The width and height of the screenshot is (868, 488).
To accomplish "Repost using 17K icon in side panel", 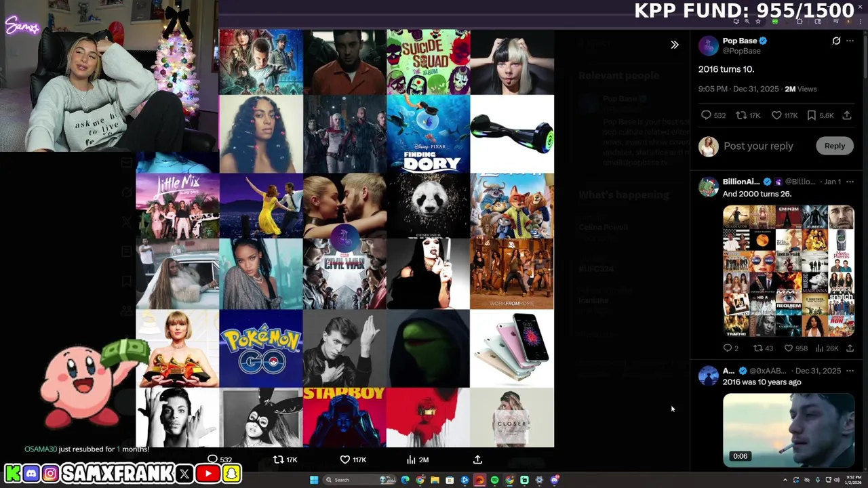I will (741, 115).
